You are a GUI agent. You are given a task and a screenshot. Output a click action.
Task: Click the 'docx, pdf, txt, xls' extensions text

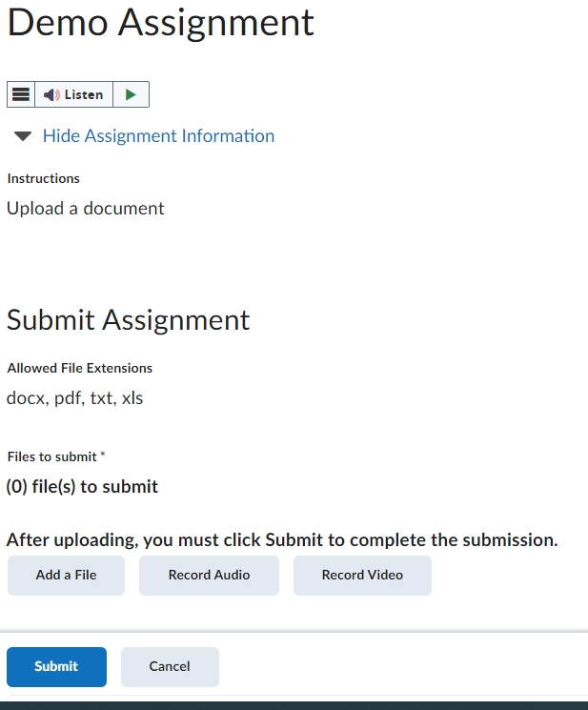(74, 398)
